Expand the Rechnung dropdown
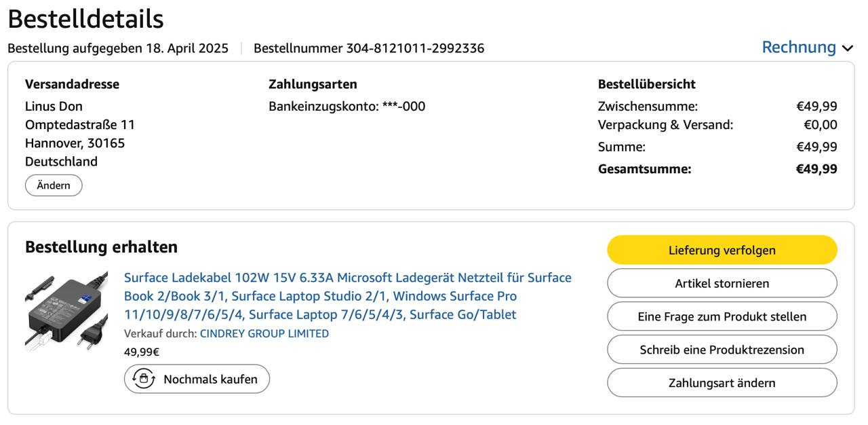 pyautogui.click(x=807, y=48)
